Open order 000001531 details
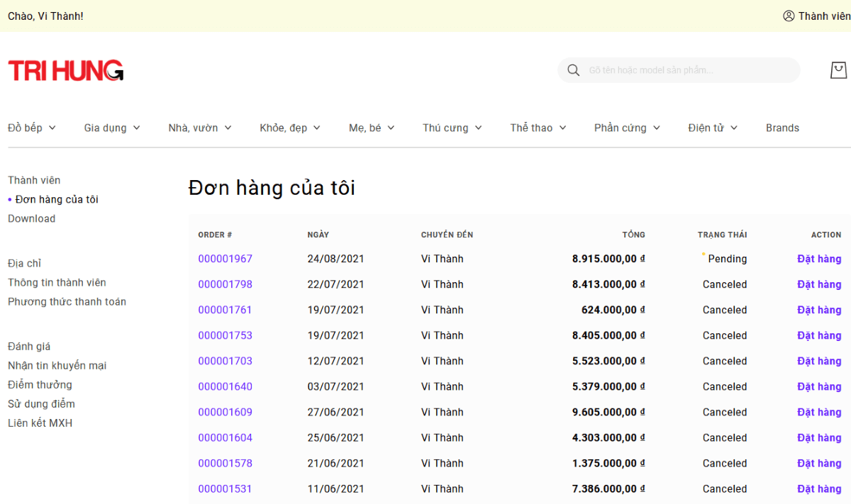Viewport: 851px width, 504px height. [x=225, y=488]
